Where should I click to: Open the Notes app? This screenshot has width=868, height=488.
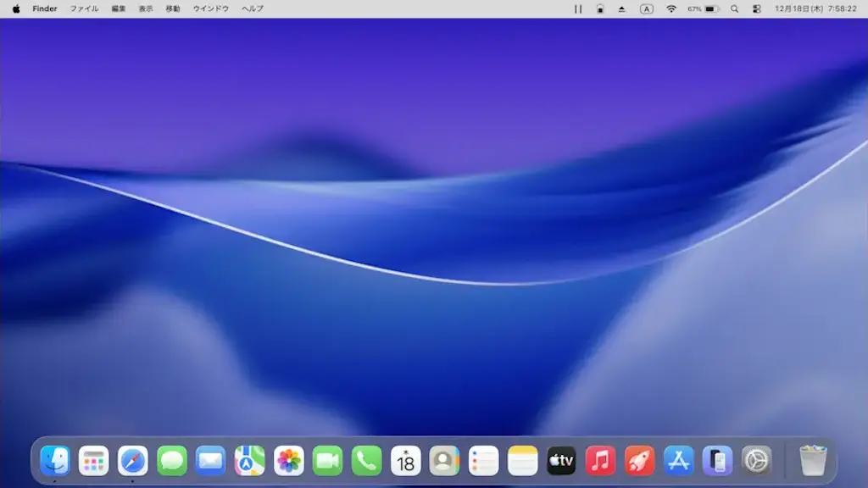(x=522, y=462)
